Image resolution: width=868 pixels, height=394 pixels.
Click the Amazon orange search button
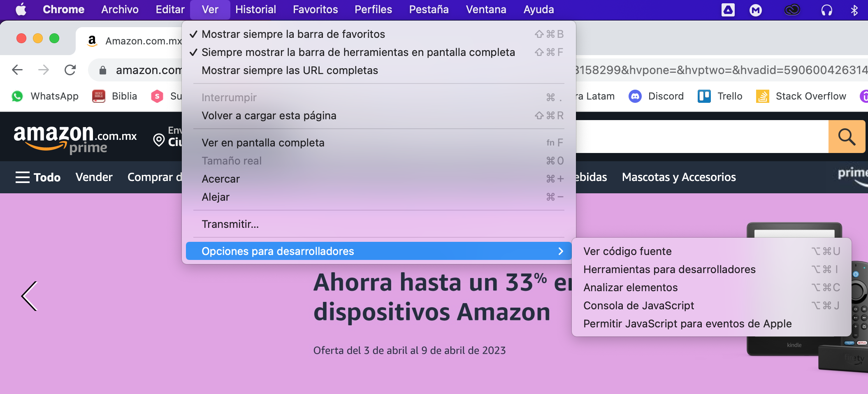(x=847, y=137)
